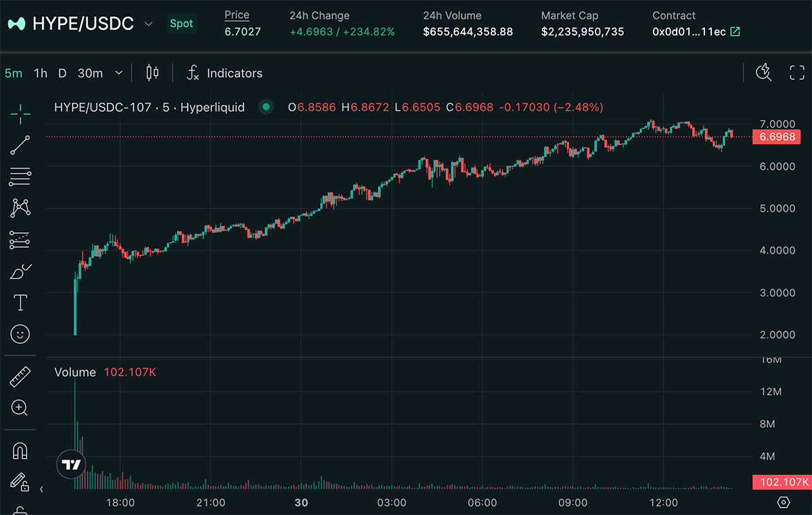
Task: Click the 18:00 time axis label
Action: point(120,502)
